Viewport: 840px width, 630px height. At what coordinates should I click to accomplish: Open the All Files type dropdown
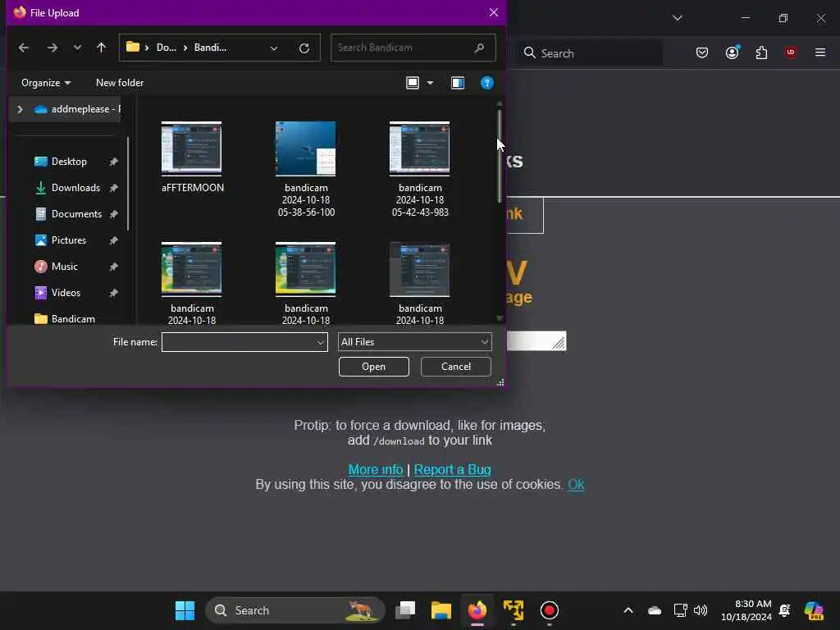click(x=414, y=342)
